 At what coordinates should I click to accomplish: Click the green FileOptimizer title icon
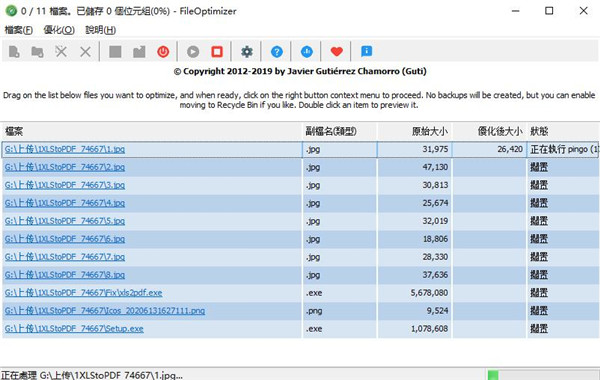tap(11, 11)
